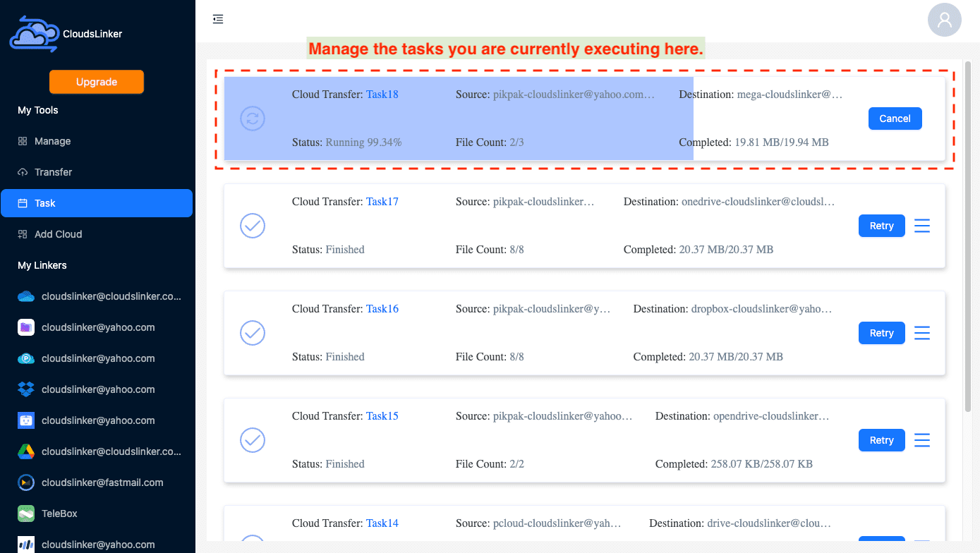Click the pCloud icon in My Linkers
980x553 pixels.
pos(26,358)
